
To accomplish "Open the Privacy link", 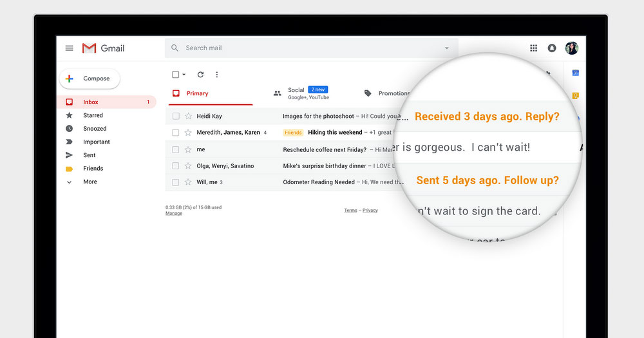I will (x=370, y=211).
